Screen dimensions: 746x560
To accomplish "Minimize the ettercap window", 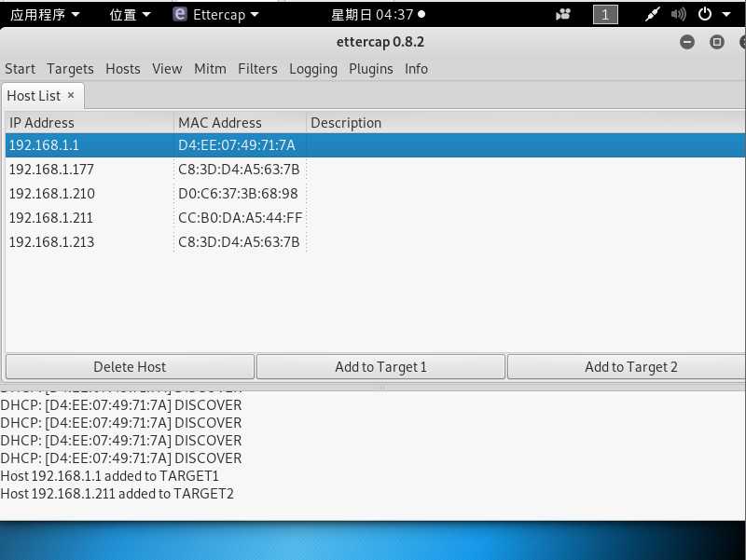I will pyautogui.click(x=687, y=42).
